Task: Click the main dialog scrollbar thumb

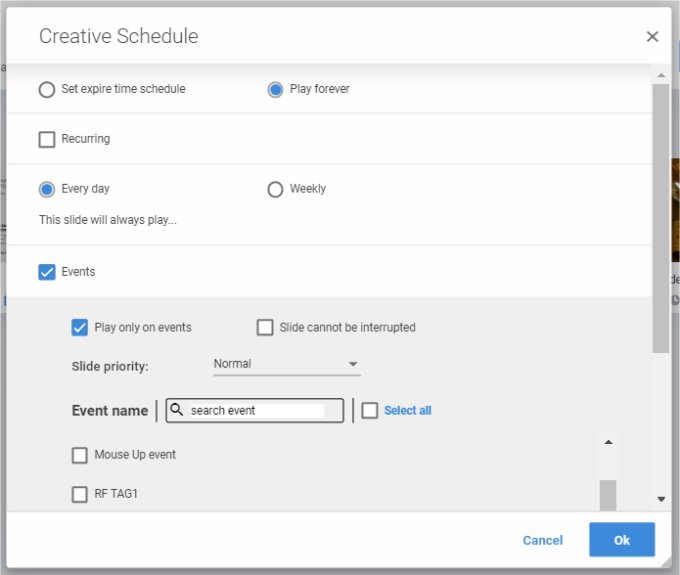Action: tap(661, 219)
